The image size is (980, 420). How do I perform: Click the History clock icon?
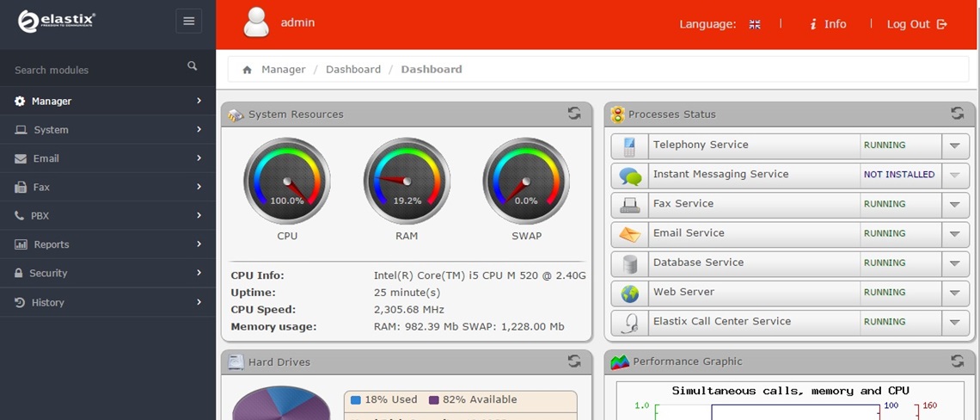[20, 302]
